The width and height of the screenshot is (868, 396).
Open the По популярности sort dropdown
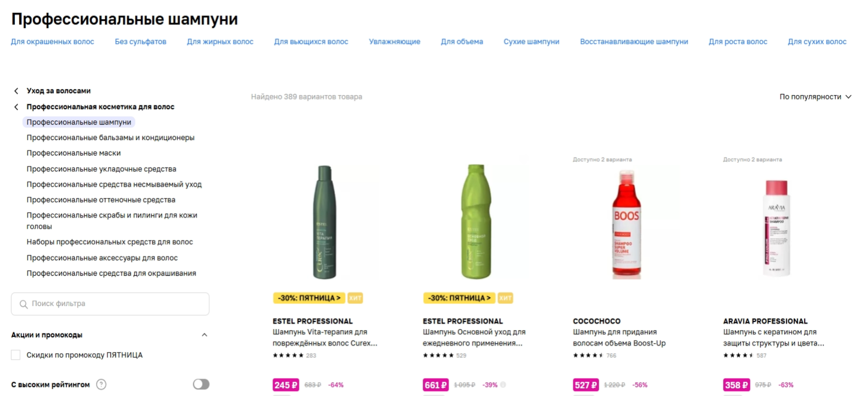[815, 97]
